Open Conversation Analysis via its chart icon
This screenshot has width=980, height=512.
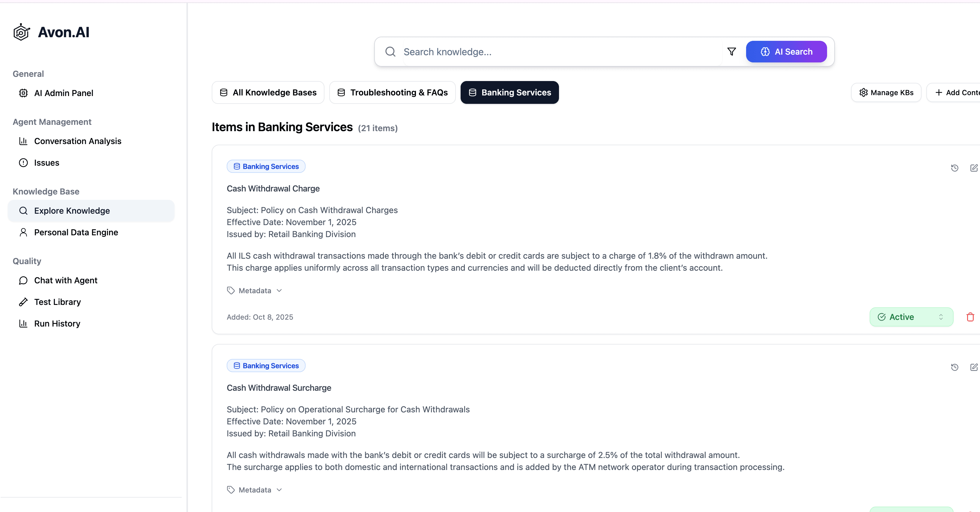23,141
